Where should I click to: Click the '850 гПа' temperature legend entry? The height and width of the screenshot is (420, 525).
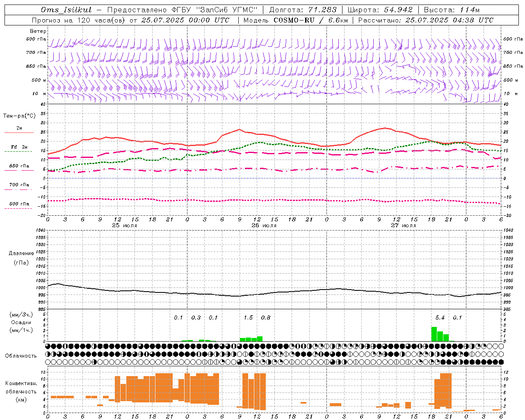(19, 166)
